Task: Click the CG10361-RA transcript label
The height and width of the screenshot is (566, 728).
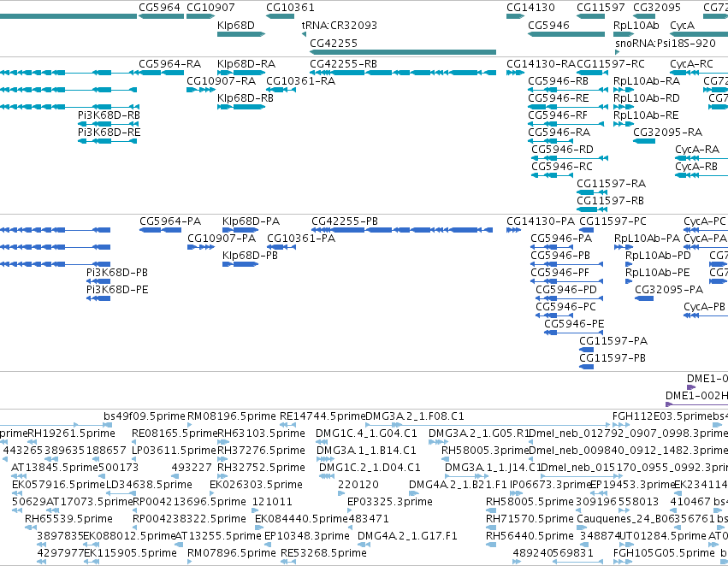Action: coord(300,80)
